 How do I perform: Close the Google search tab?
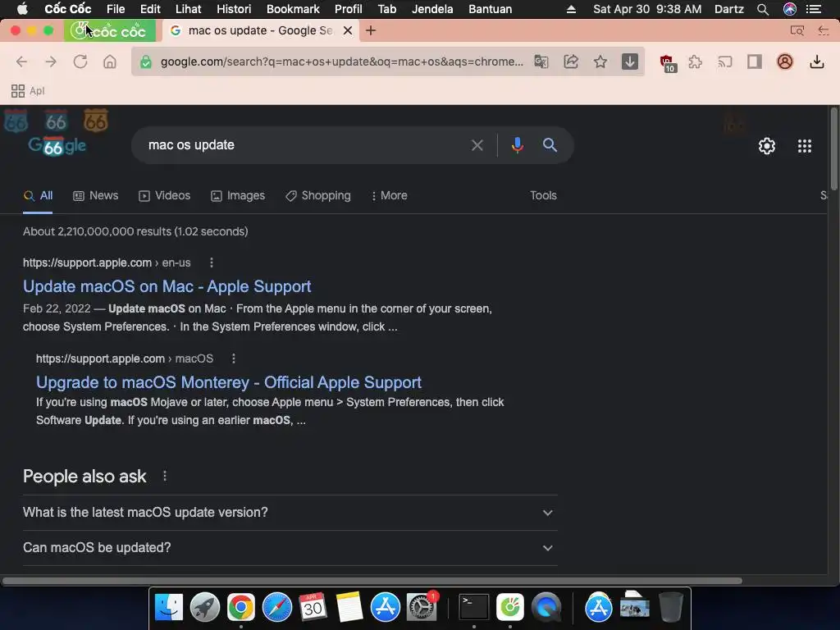(348, 30)
